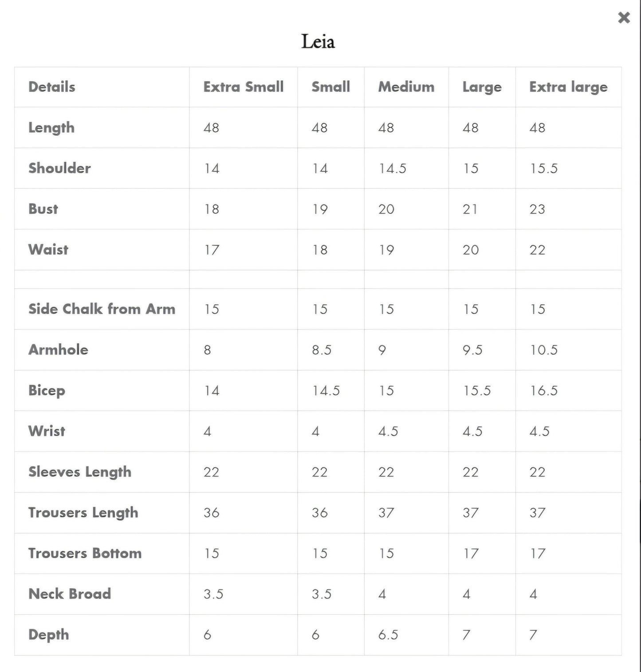The width and height of the screenshot is (641, 672).
Task: Select the Extra large Bicep value 16.5
Action: point(544,391)
